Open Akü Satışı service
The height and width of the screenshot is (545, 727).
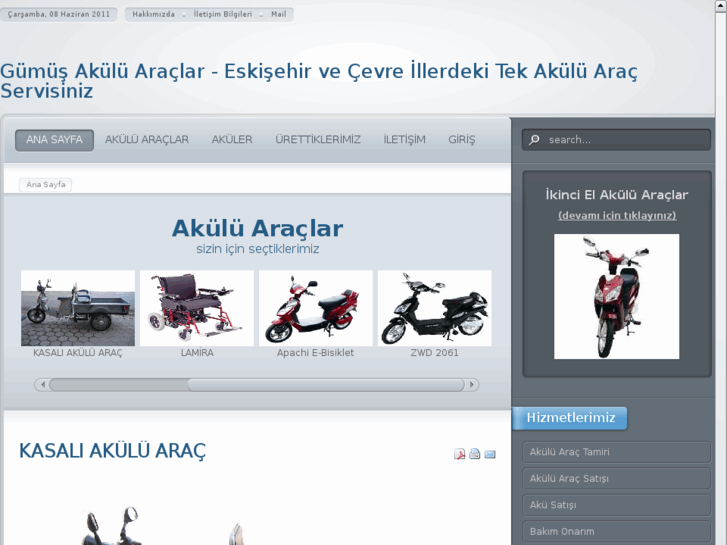[x=617, y=505]
